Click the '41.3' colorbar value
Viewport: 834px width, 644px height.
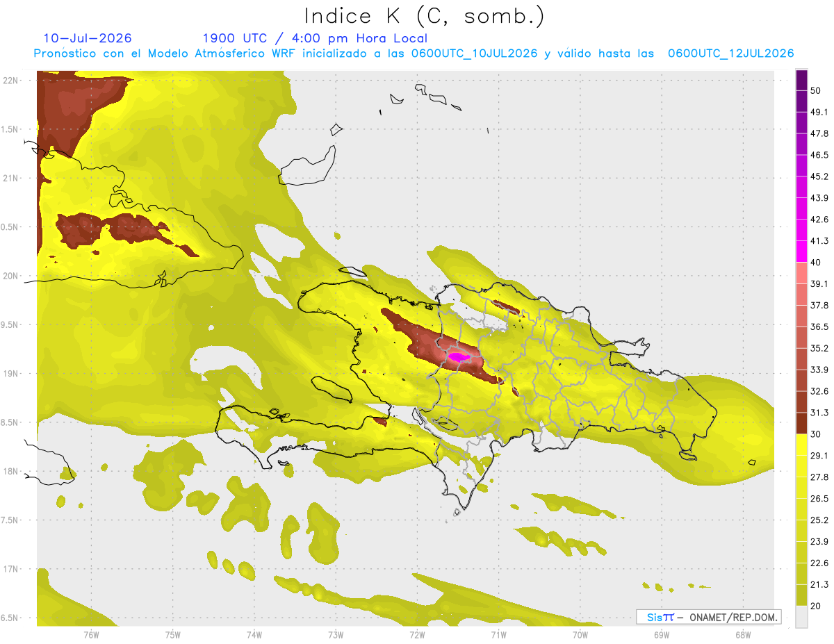(819, 241)
